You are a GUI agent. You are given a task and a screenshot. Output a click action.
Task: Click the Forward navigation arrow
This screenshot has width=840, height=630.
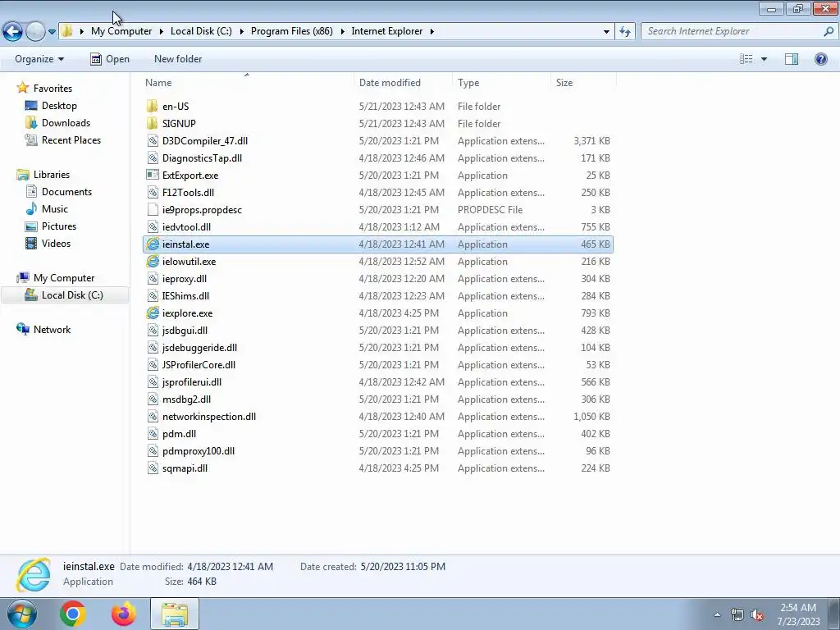(x=36, y=32)
